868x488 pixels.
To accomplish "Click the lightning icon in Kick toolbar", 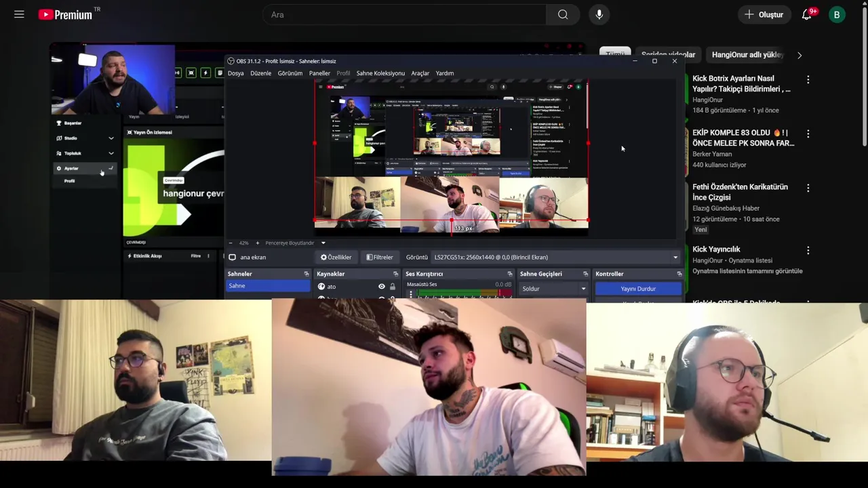I will [206, 73].
